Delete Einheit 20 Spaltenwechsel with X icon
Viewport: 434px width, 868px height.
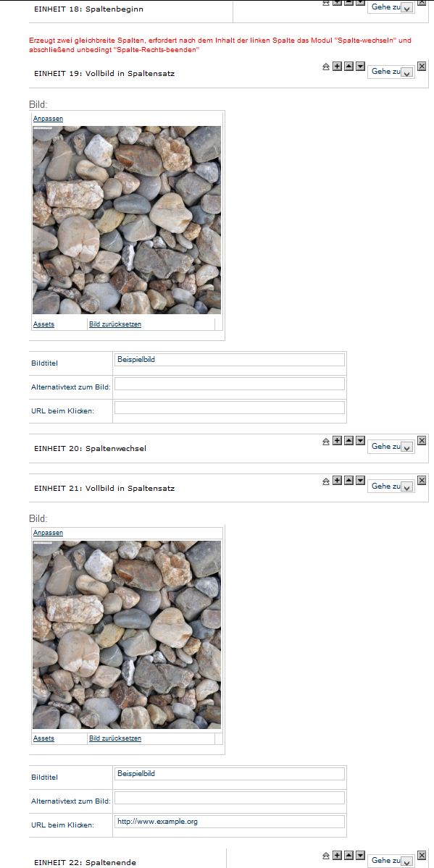pos(421,441)
